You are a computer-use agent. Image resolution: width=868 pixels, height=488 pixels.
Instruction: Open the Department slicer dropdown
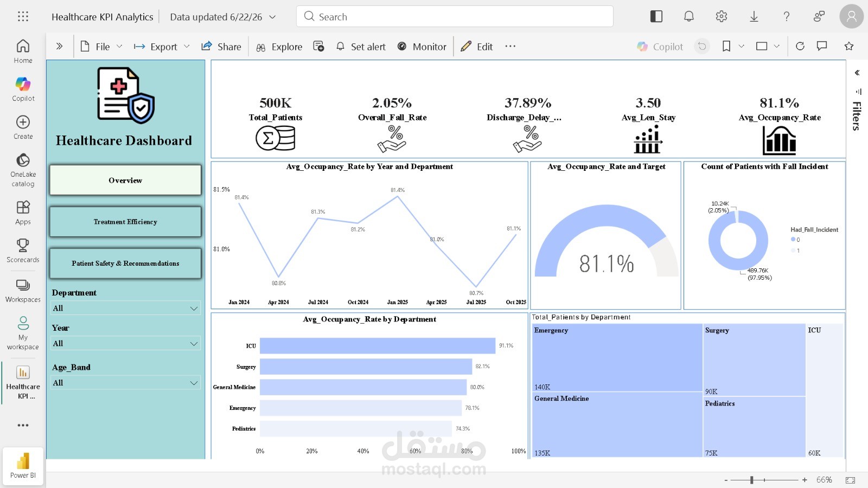[125, 308]
